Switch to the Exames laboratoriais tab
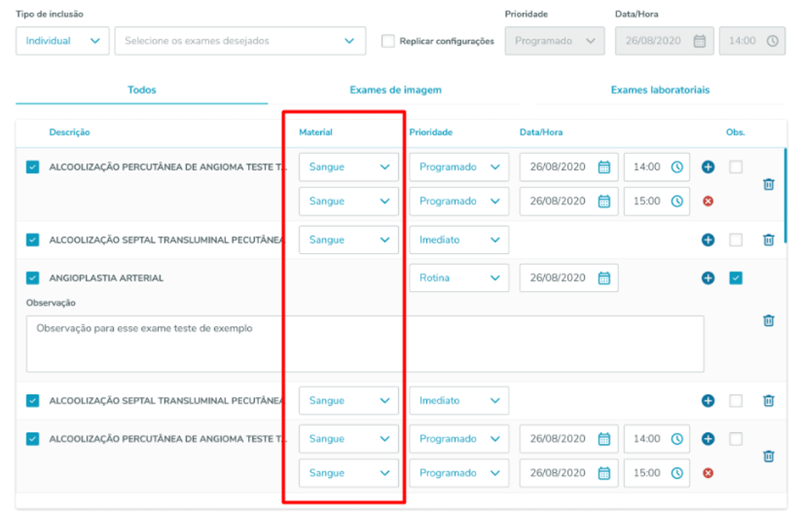Image resolution: width=800 pixels, height=517 pixels. pos(660,90)
